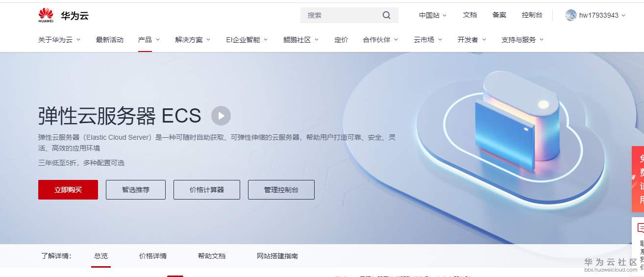Go to 控制台 console
This screenshot has width=644, height=277.
click(532, 15)
